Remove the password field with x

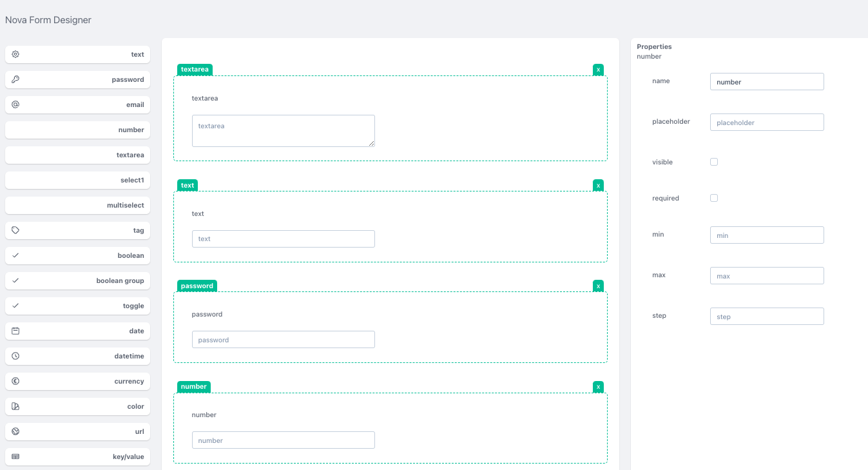point(598,286)
